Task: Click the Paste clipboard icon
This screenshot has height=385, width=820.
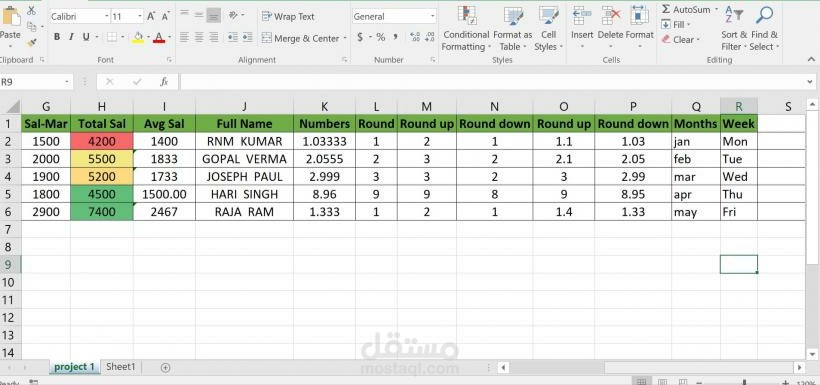Action: coord(10,17)
